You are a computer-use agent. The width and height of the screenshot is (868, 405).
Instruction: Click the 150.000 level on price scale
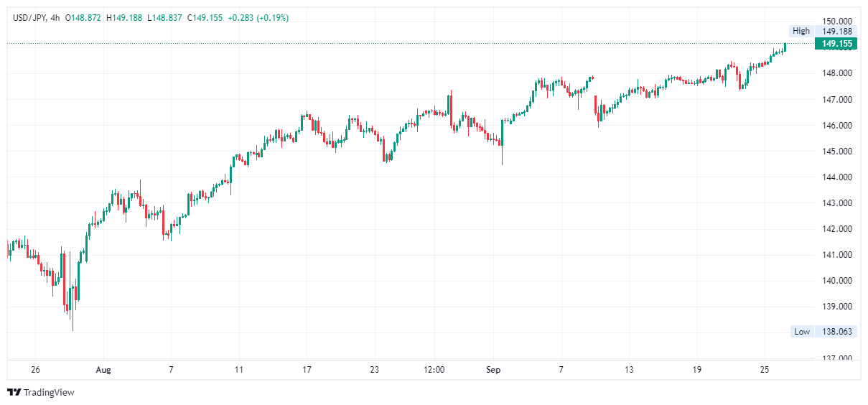pyautogui.click(x=836, y=22)
